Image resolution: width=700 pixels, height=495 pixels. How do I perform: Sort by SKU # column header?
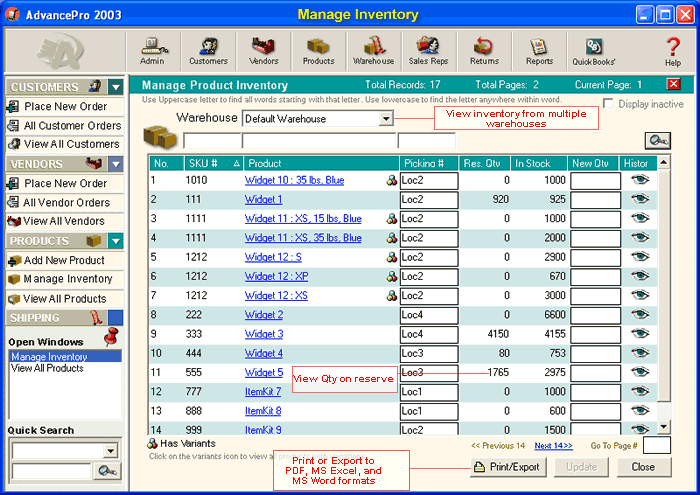point(213,163)
